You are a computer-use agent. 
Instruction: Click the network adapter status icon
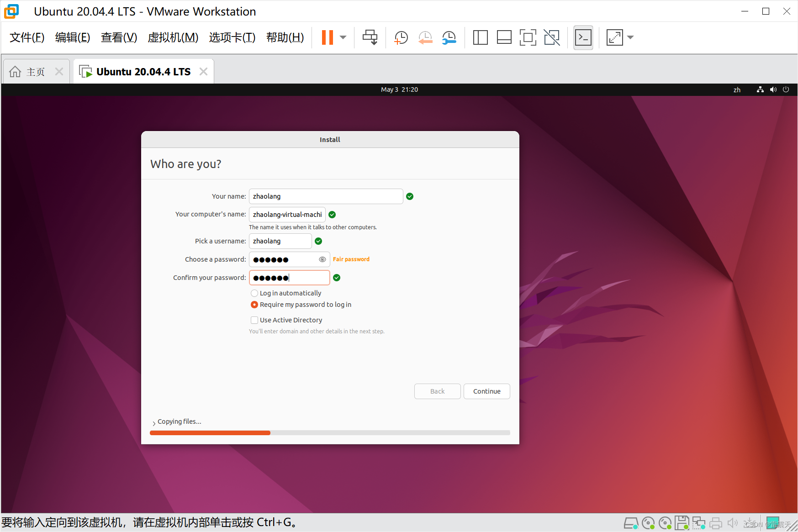[699, 523]
